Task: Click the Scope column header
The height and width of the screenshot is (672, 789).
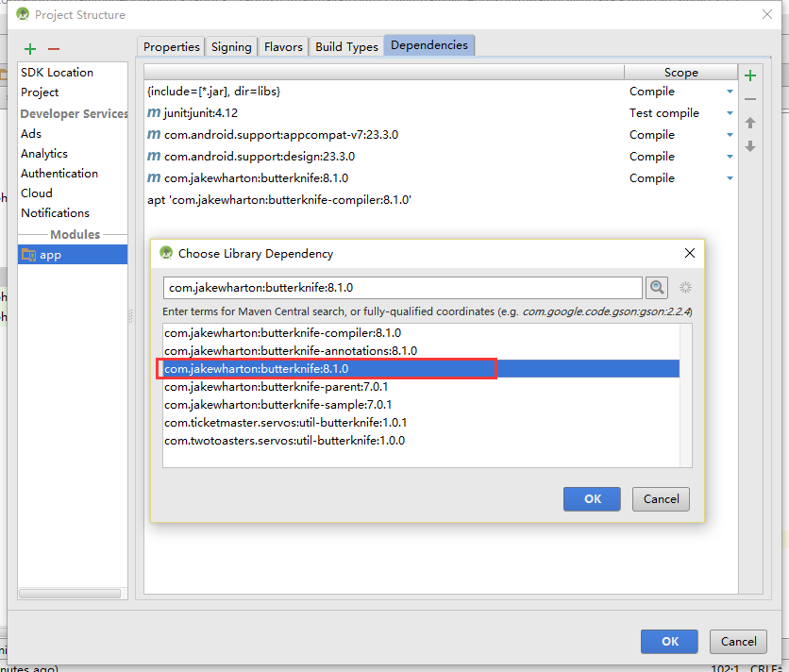Action: [680, 73]
